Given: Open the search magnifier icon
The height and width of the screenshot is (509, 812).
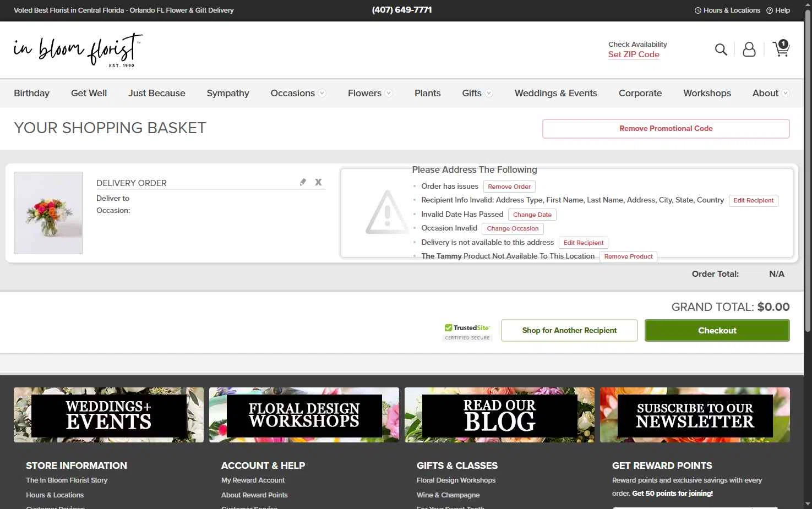Looking at the screenshot, I should pyautogui.click(x=721, y=50).
